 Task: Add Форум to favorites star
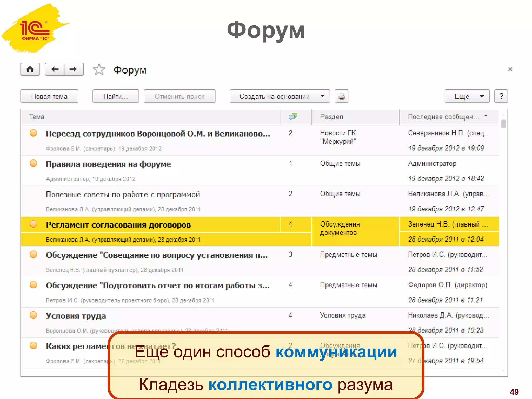pyautogui.click(x=99, y=70)
